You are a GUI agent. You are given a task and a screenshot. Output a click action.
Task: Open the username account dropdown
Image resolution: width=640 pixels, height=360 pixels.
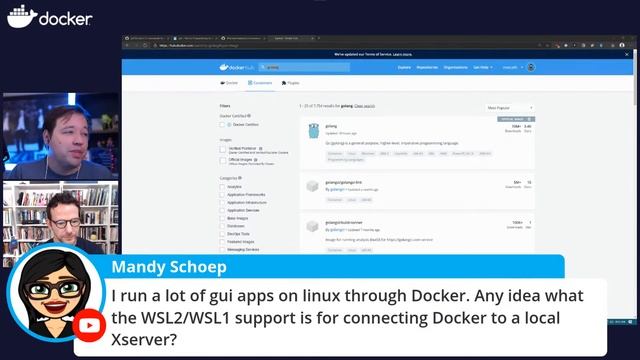pyautogui.click(x=513, y=67)
